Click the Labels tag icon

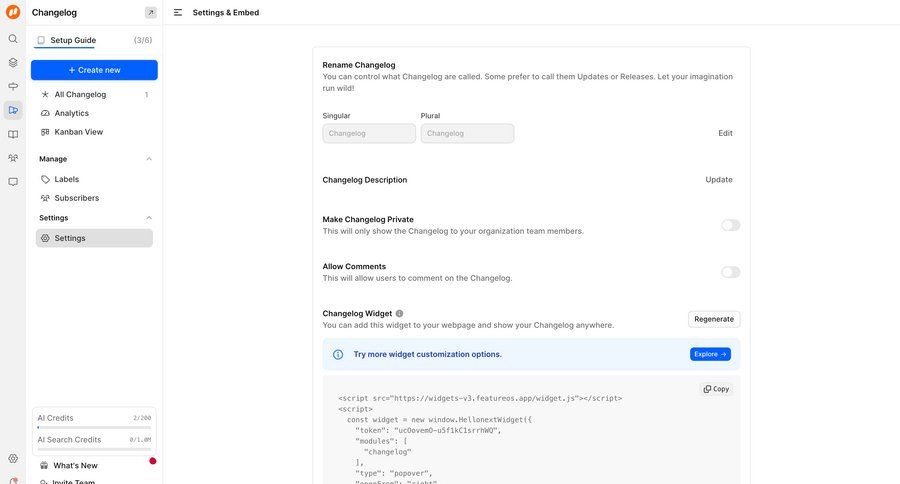[x=45, y=179]
